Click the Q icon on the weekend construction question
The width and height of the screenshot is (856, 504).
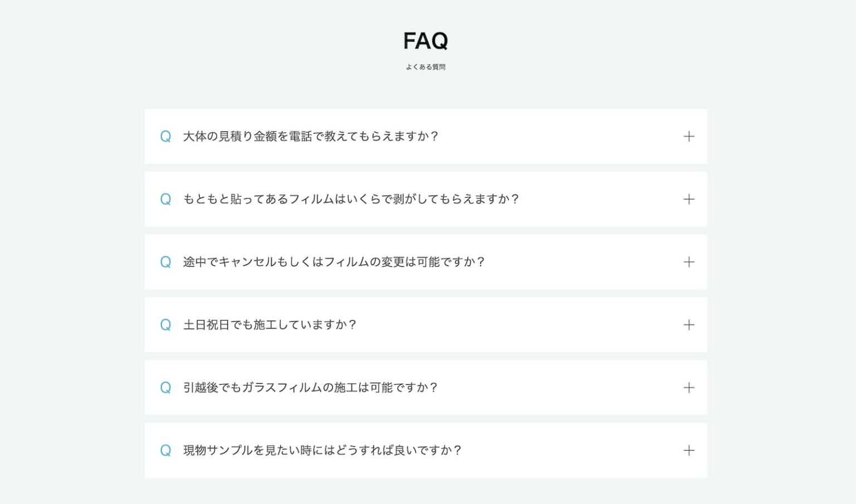tap(166, 325)
